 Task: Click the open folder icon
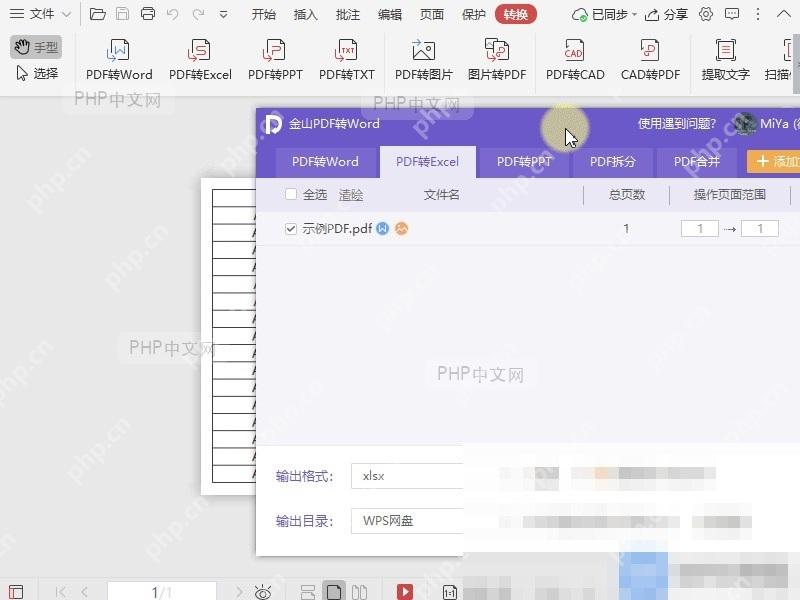[x=97, y=14]
